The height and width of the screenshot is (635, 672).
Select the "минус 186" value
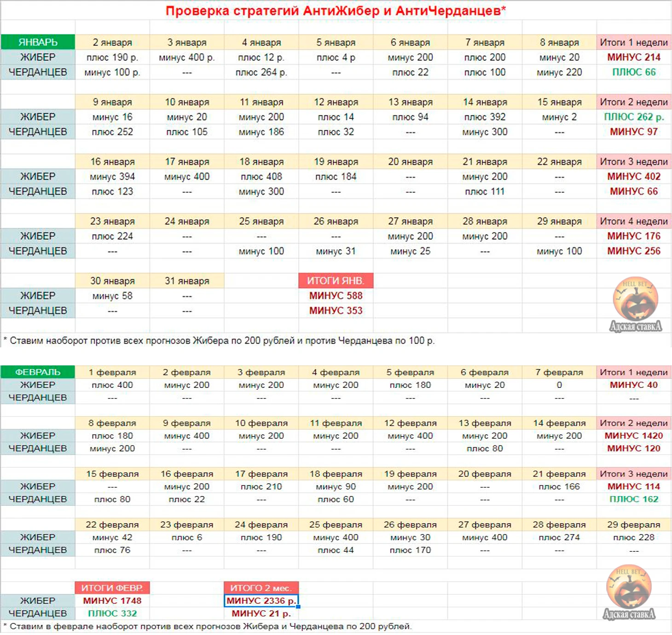261,132
